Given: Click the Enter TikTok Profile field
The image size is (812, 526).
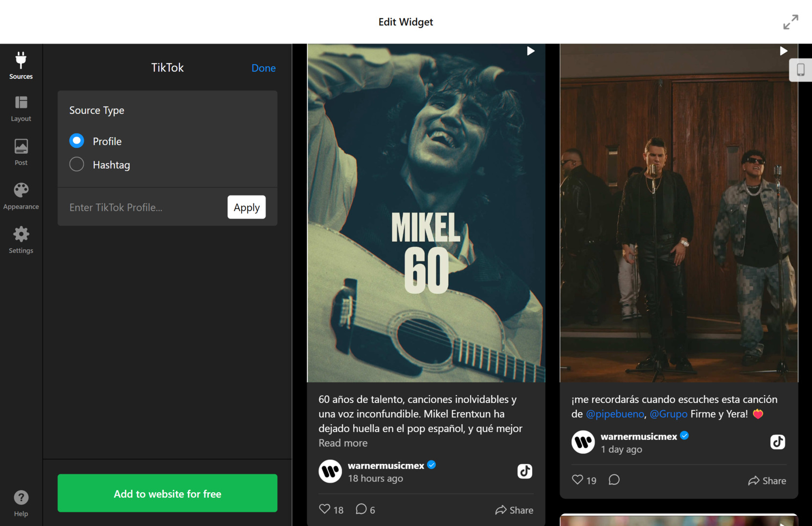Looking at the screenshot, I should pos(137,207).
